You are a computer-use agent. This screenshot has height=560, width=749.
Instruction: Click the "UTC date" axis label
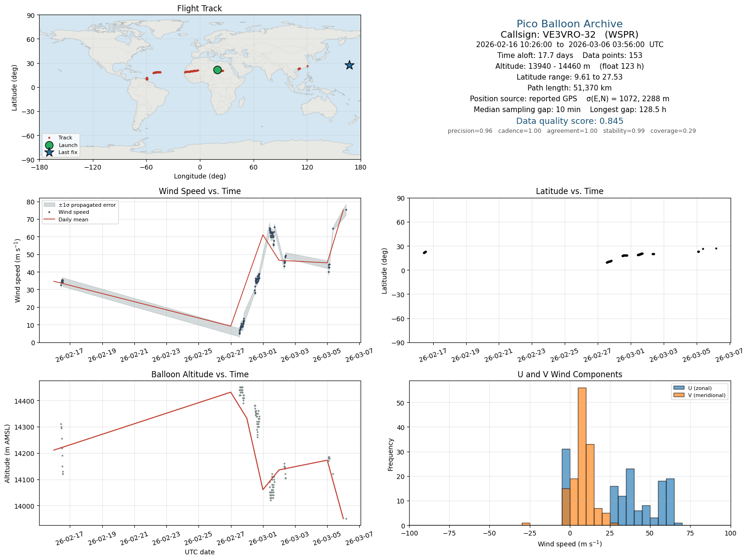point(199,552)
